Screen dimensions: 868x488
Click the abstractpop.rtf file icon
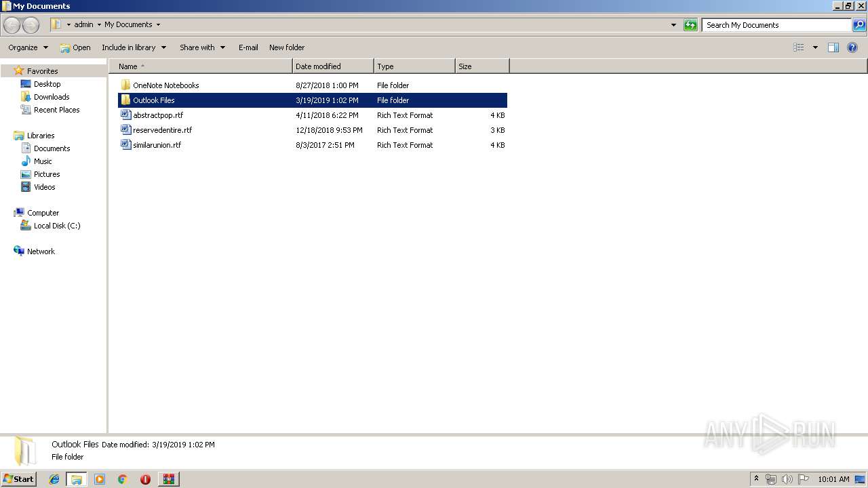pyautogui.click(x=125, y=115)
